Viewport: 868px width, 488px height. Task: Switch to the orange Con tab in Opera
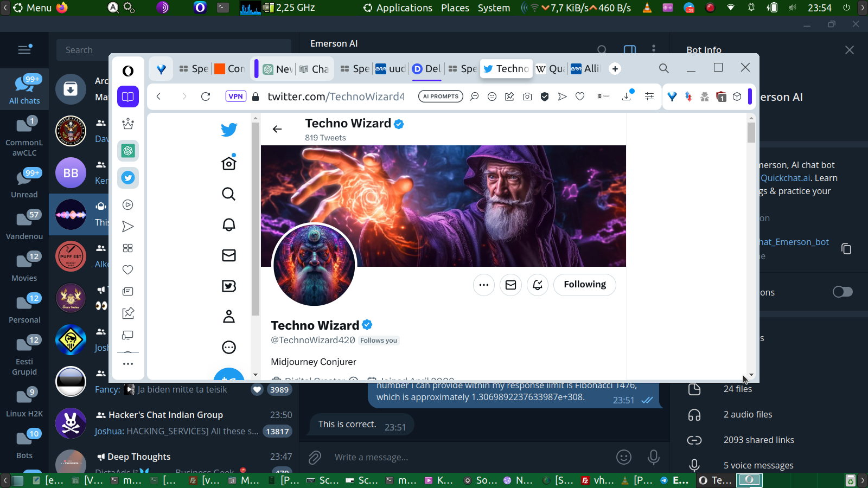(229, 69)
